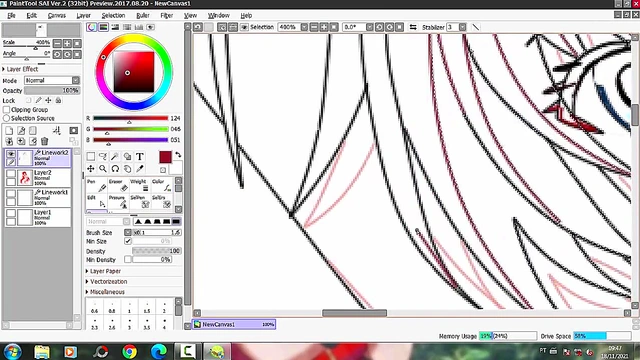
Task: Create a new linework layer
Action: click(21, 131)
